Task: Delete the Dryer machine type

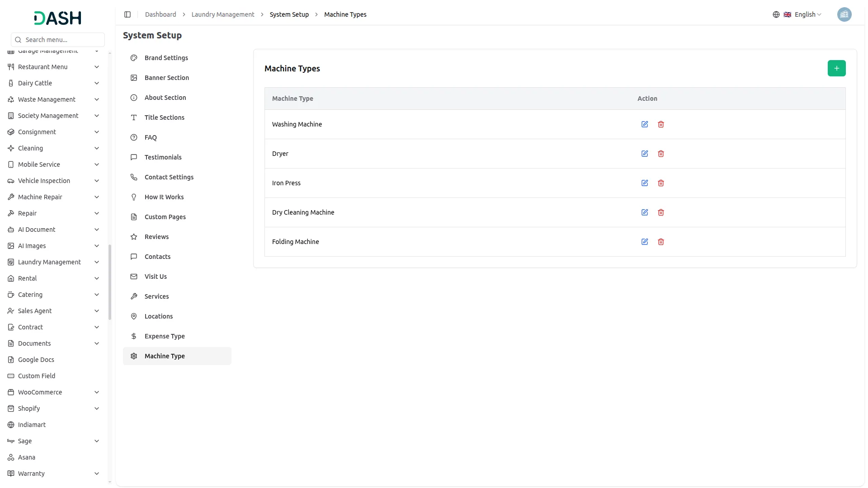Action: pyautogui.click(x=661, y=154)
